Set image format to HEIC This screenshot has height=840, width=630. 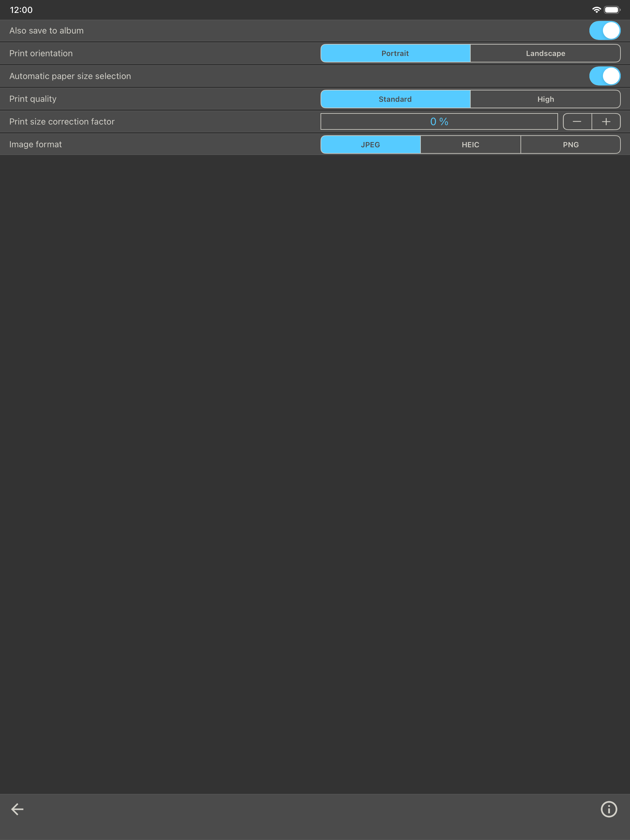pos(470,145)
